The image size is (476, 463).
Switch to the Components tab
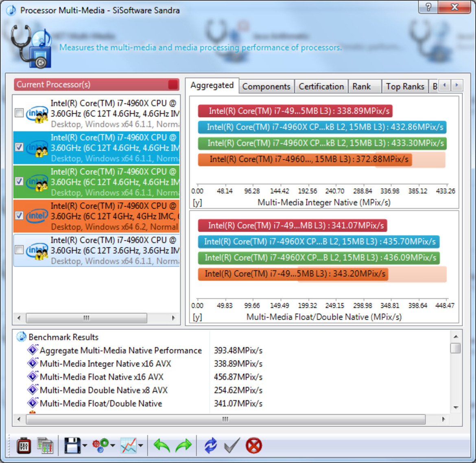[x=266, y=87]
